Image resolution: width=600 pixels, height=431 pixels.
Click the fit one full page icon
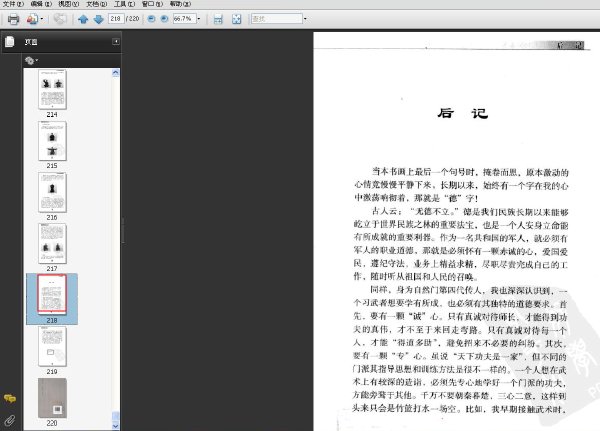tap(236, 19)
